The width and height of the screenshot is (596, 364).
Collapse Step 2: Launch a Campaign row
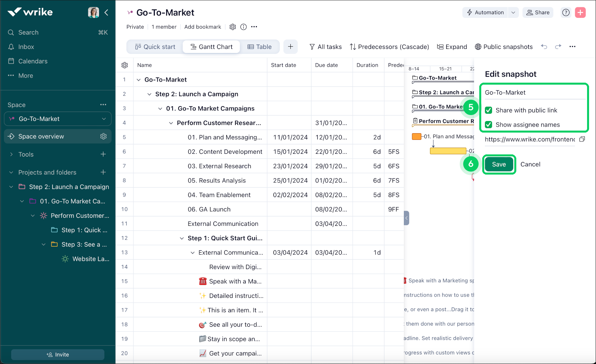(x=149, y=94)
